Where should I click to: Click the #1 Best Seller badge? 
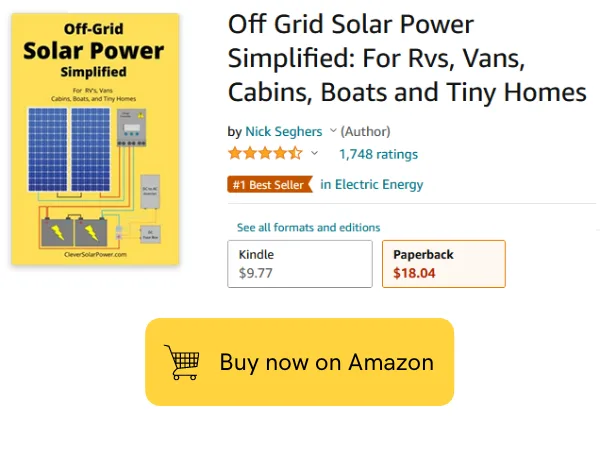click(x=270, y=184)
